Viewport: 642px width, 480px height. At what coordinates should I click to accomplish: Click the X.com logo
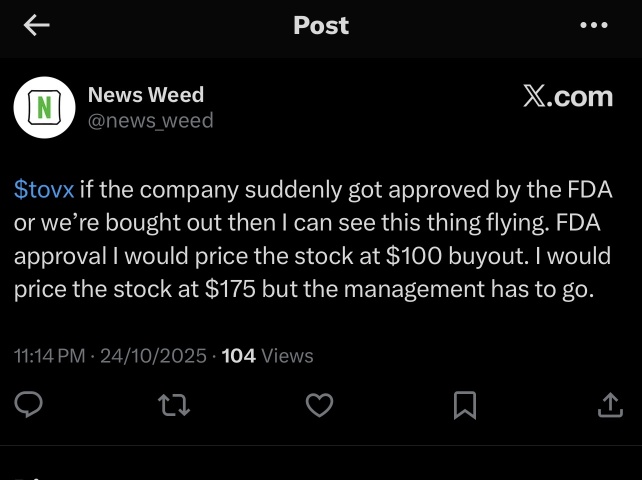(x=567, y=96)
